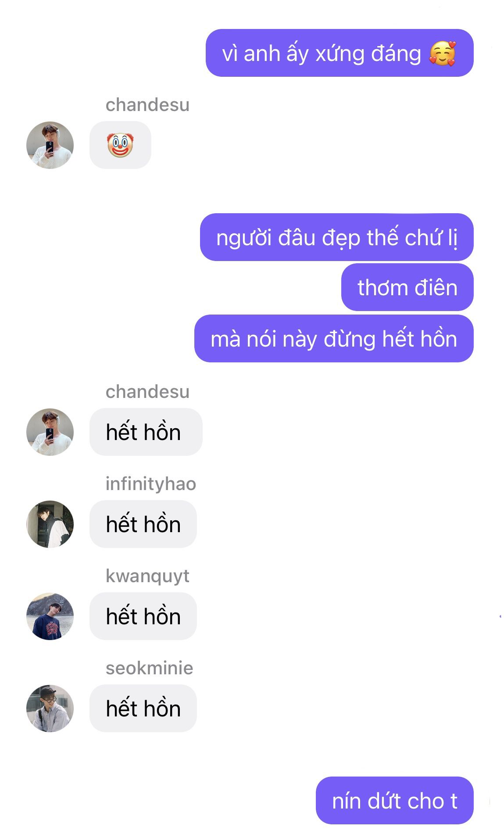Image resolution: width=504 pixels, height=834 pixels.
Task: Tap chandesu's avatar next to 'hết hồn'
Action: tap(50, 432)
